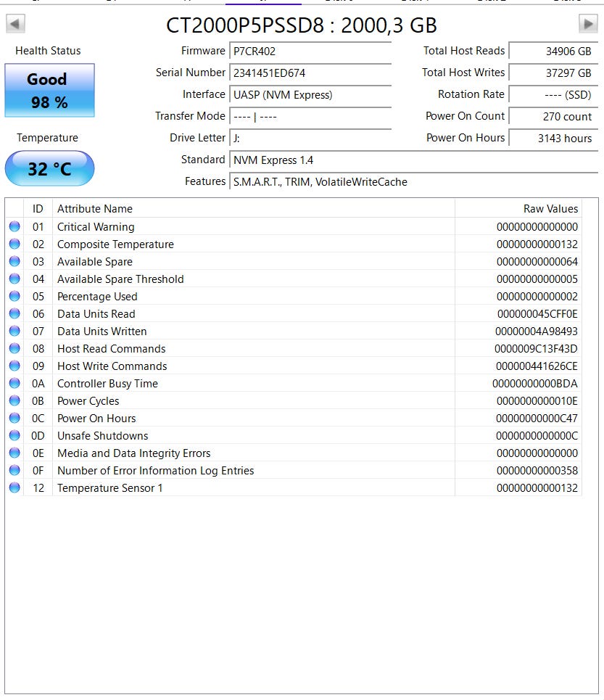
Task: Select the Host Read Commands attribute name
Action: coord(112,349)
